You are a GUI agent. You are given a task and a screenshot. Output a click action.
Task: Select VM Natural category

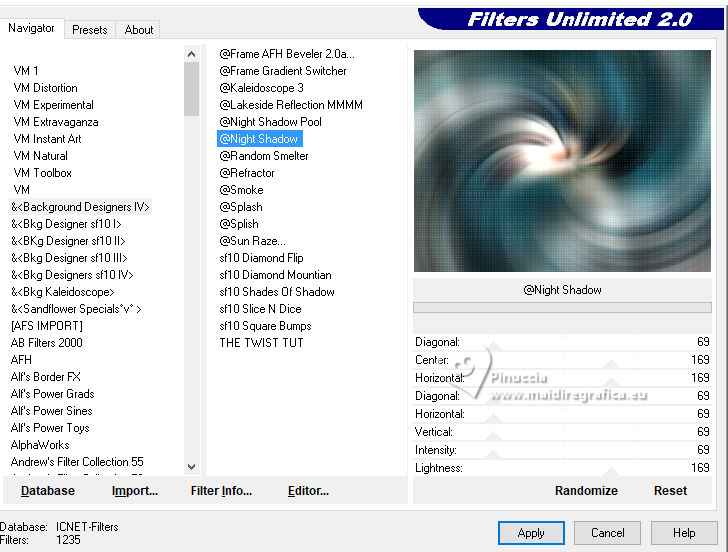coord(40,156)
